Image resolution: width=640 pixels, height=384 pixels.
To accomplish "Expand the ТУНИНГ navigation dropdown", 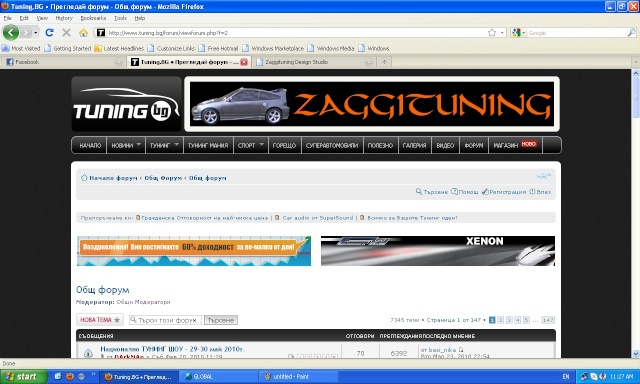I will pos(177,144).
